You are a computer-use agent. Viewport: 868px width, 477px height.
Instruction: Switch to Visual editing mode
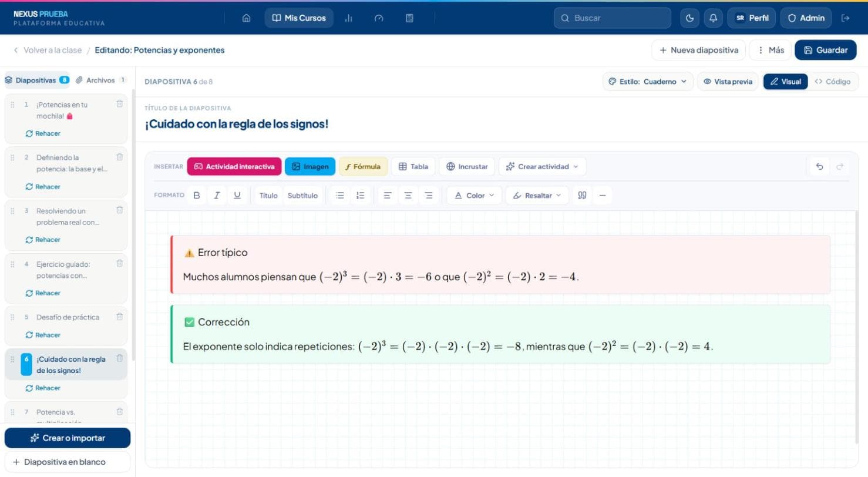click(786, 82)
